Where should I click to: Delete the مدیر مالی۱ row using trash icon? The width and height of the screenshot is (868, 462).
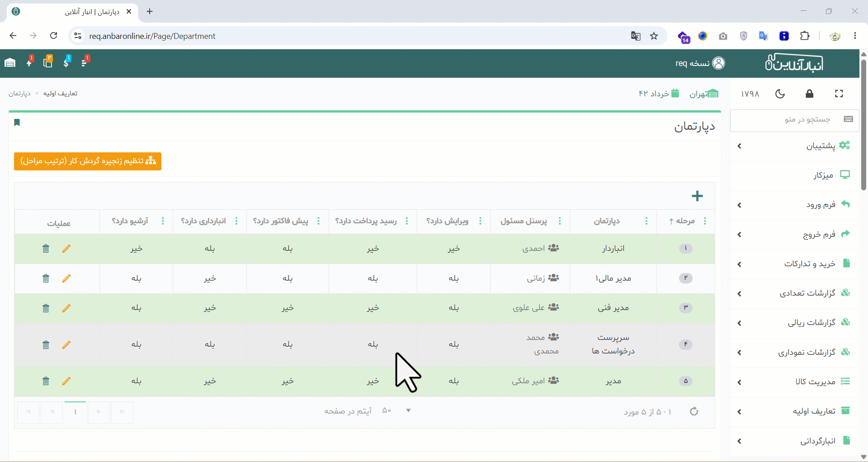point(46,278)
